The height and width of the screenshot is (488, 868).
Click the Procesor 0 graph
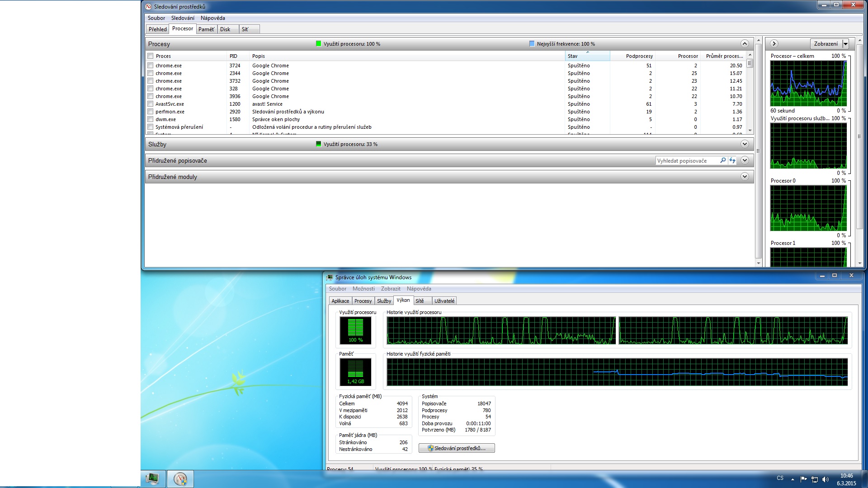(x=808, y=208)
